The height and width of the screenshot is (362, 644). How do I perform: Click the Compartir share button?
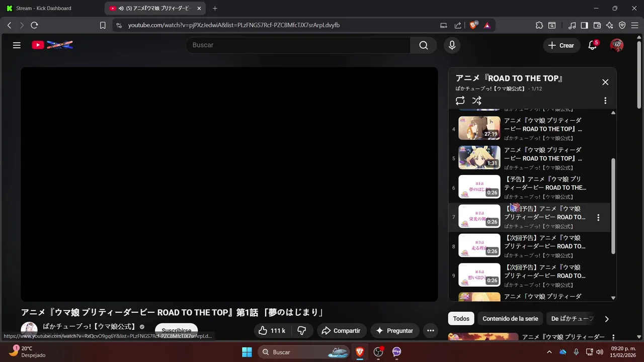[342, 331]
